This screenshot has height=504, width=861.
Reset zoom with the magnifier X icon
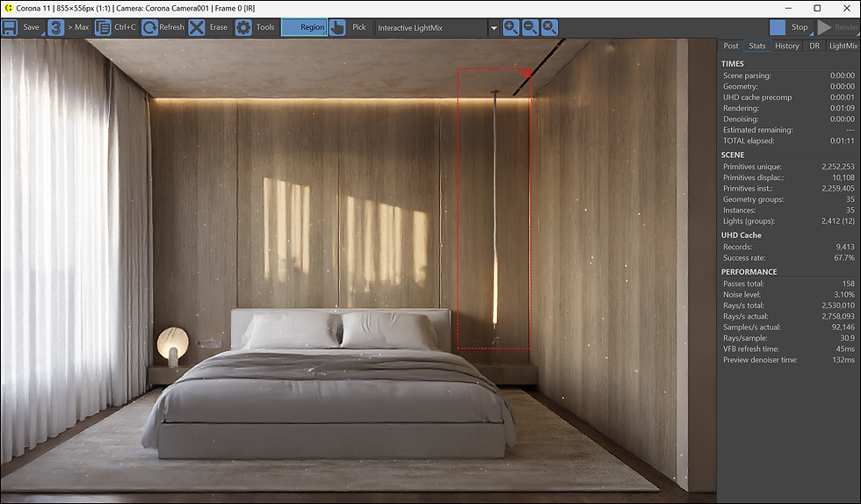(x=549, y=27)
